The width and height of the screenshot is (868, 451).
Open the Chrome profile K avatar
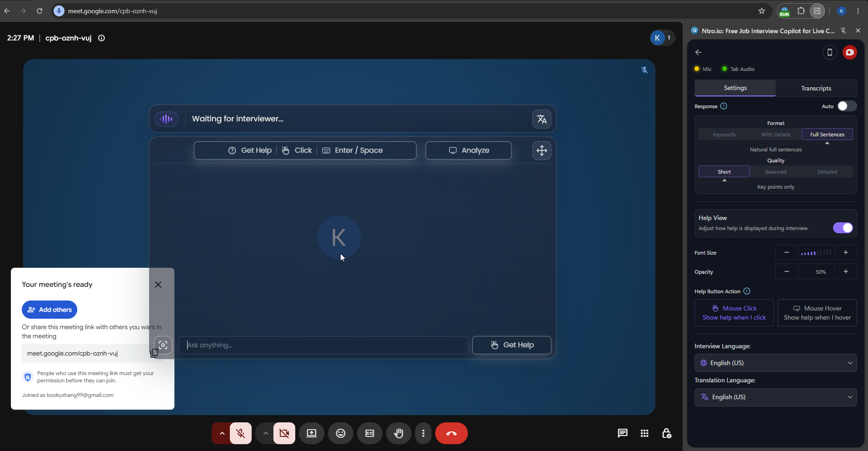click(x=841, y=11)
